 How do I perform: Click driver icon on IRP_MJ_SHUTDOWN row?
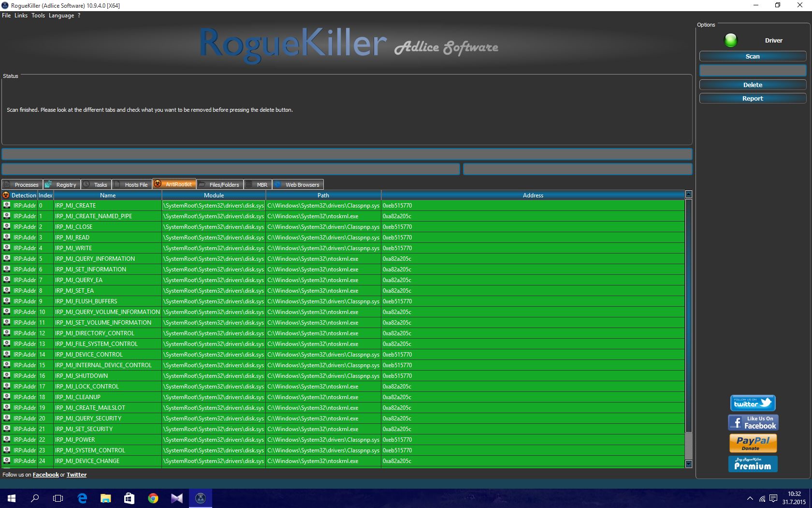[x=7, y=375]
